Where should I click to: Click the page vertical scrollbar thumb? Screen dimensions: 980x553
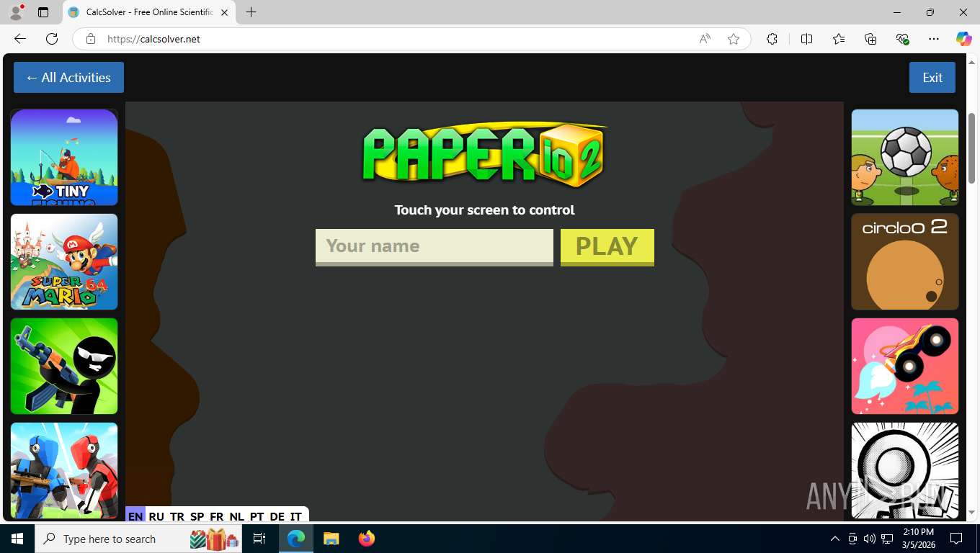pos(972,148)
